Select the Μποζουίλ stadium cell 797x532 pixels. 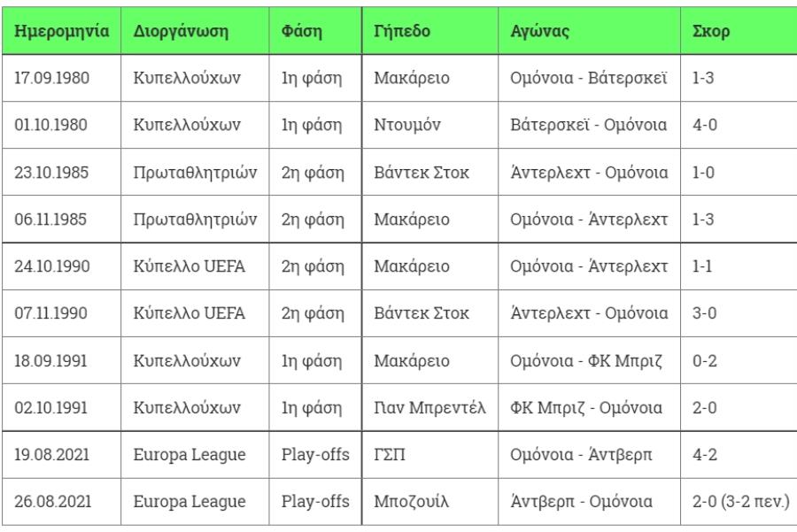click(x=430, y=502)
